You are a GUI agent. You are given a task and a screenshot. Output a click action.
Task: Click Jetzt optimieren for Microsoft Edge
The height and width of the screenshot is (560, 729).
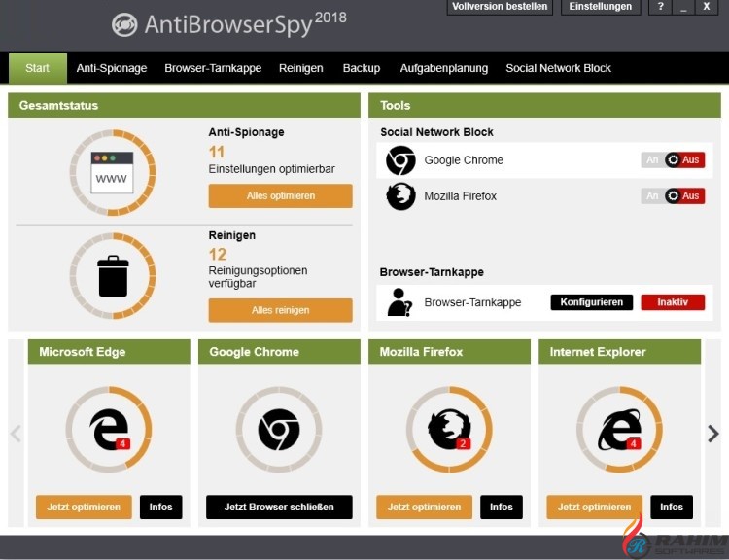[x=84, y=507]
